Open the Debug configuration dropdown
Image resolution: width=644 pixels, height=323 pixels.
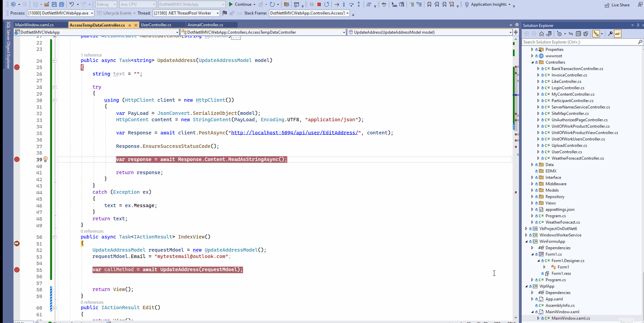[x=105, y=4]
